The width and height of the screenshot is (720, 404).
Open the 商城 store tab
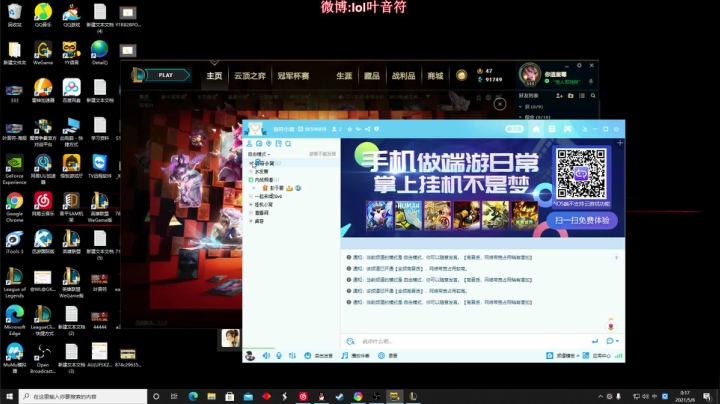pos(435,76)
